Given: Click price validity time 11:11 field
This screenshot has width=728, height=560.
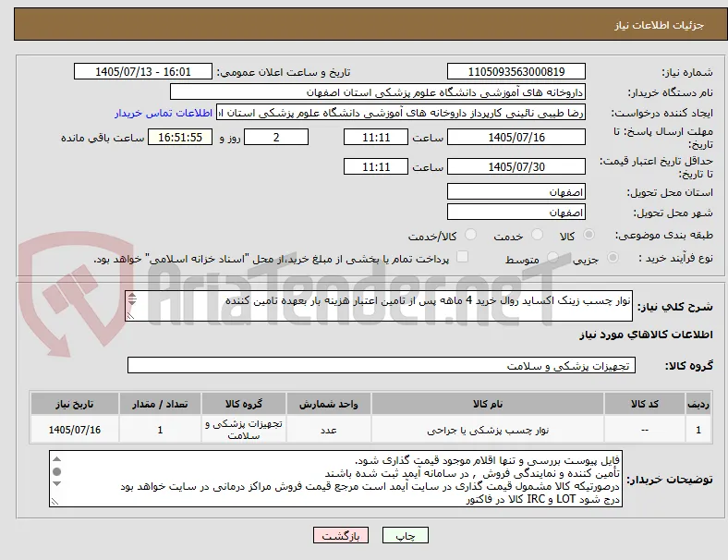Looking at the screenshot, I should click(x=376, y=166).
